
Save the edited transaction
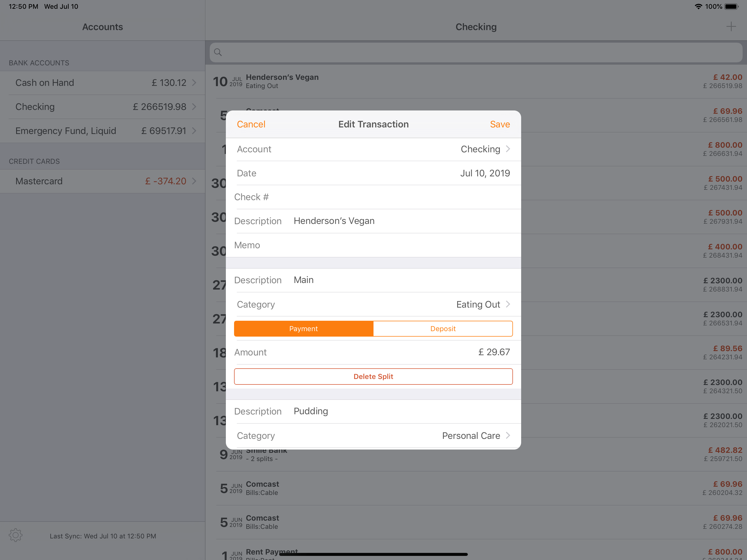tap(500, 124)
